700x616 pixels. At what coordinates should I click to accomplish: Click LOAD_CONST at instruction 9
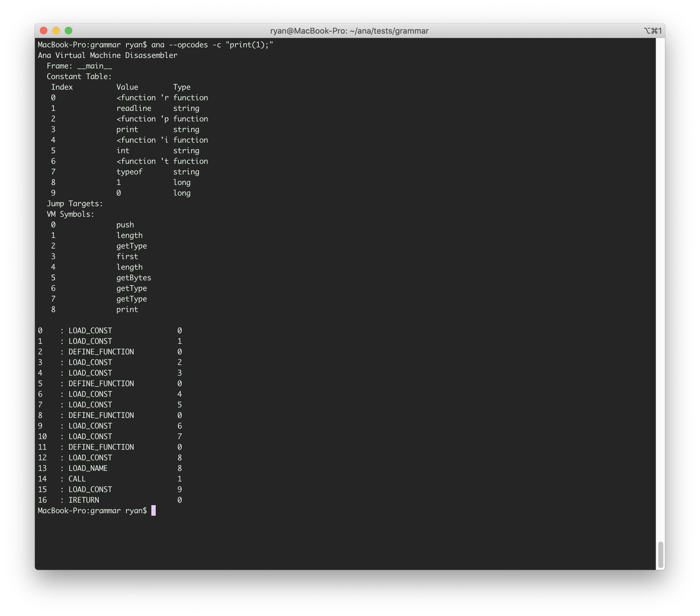pos(90,427)
